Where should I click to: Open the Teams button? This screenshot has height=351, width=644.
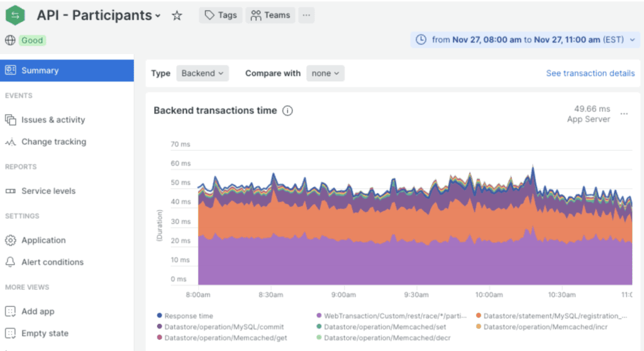point(270,16)
